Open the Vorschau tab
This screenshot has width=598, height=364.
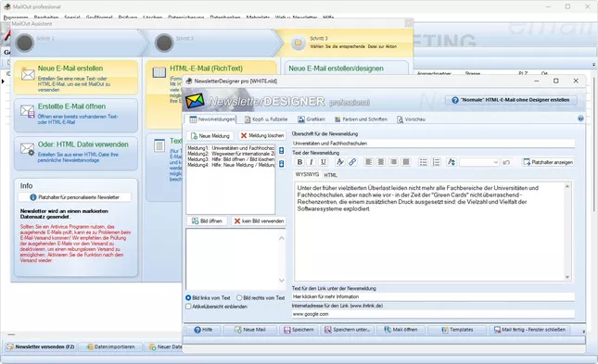click(x=411, y=119)
